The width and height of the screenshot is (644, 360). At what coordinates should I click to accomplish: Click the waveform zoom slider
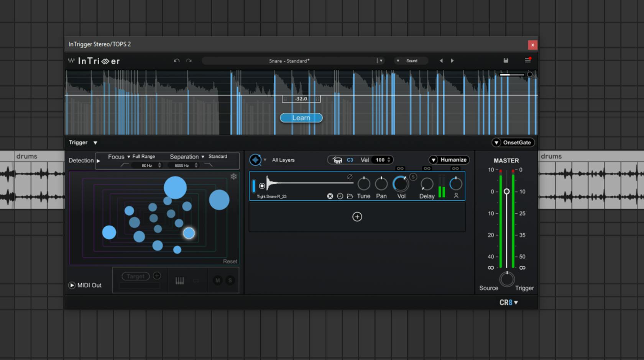(x=512, y=75)
